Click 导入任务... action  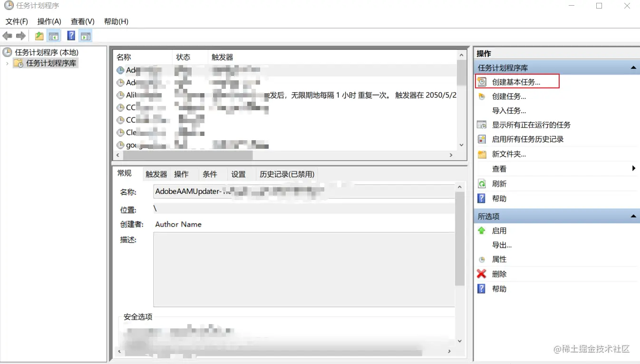509,111
